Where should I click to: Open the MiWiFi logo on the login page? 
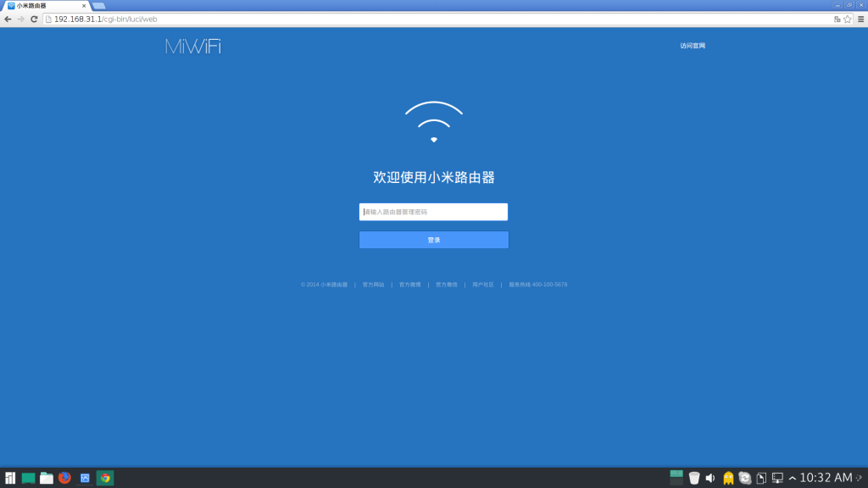(192, 46)
